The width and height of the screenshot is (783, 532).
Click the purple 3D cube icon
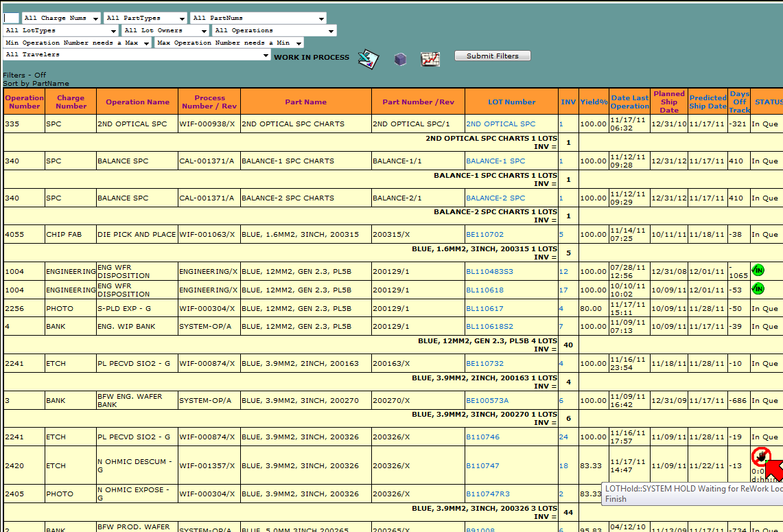point(400,60)
